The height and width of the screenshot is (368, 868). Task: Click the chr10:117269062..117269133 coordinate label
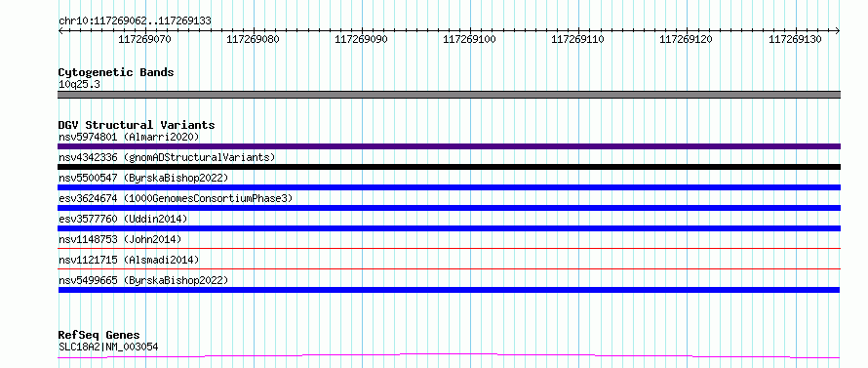coord(135,20)
